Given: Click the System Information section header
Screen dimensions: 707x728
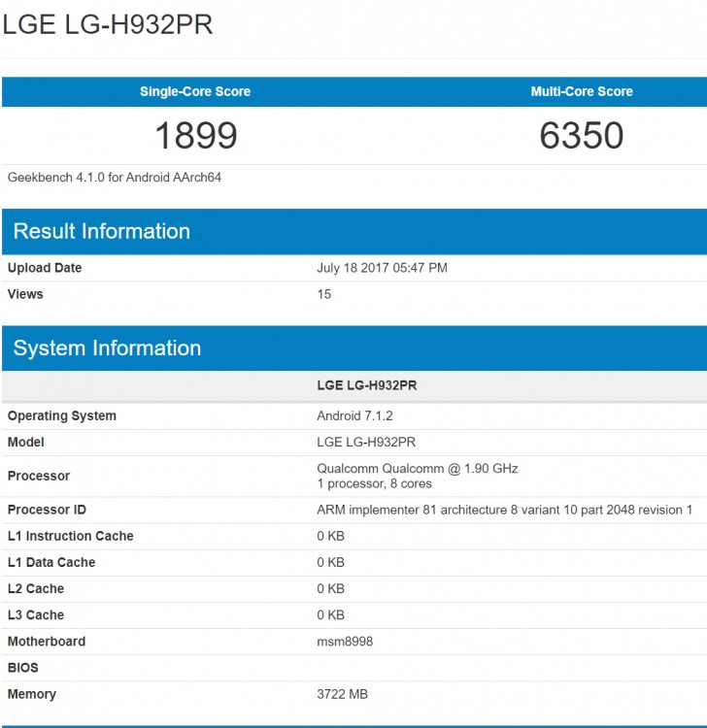Looking at the screenshot, I should click(107, 348).
